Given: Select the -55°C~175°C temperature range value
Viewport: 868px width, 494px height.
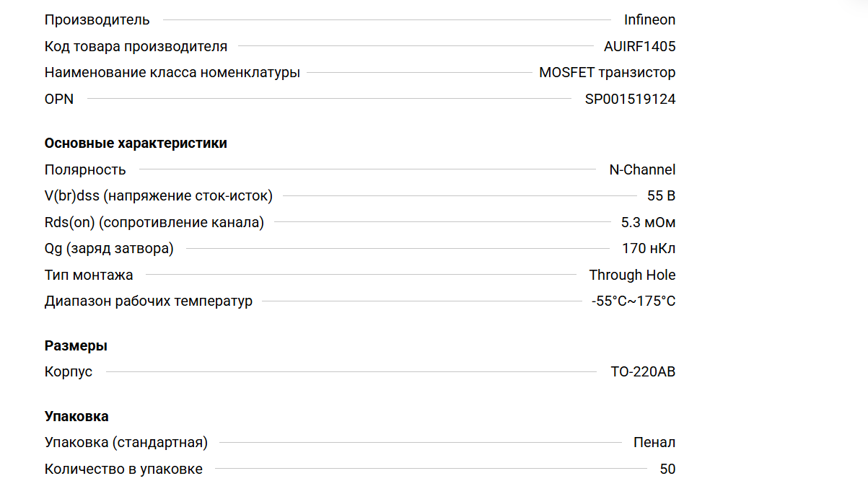Looking at the screenshot, I should point(634,301).
